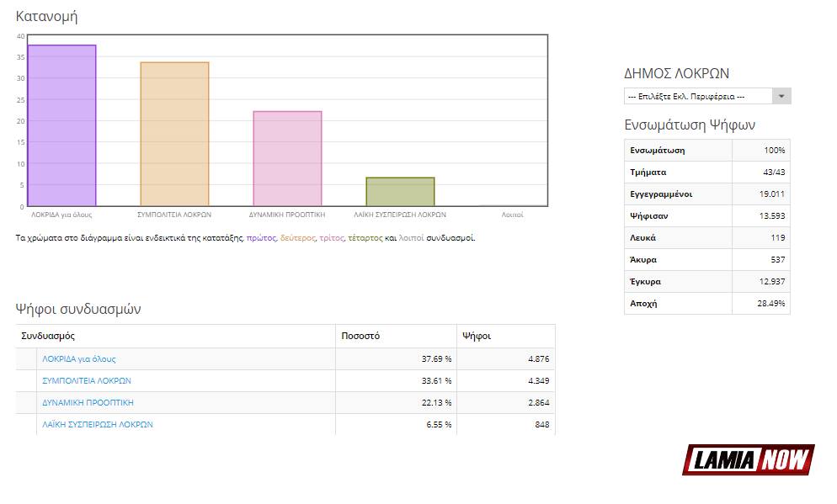Click the 537 invalid votes value
Viewport: 837px width, 504px height.
click(x=778, y=260)
